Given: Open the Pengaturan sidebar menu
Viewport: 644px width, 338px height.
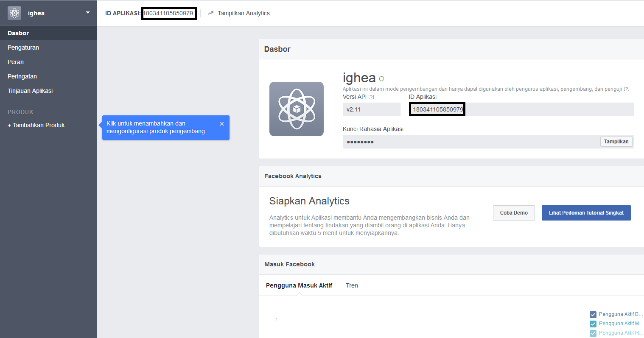Looking at the screenshot, I should [23, 47].
